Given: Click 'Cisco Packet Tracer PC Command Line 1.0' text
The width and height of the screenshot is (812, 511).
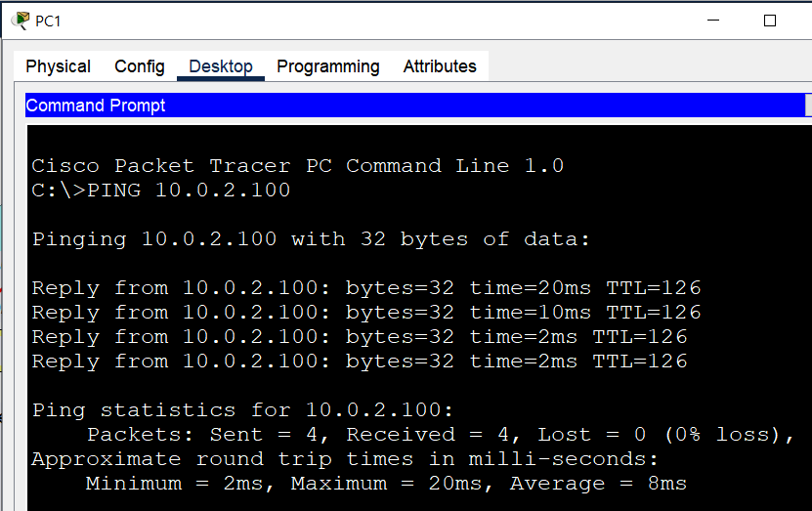Looking at the screenshot, I should pos(297,166).
